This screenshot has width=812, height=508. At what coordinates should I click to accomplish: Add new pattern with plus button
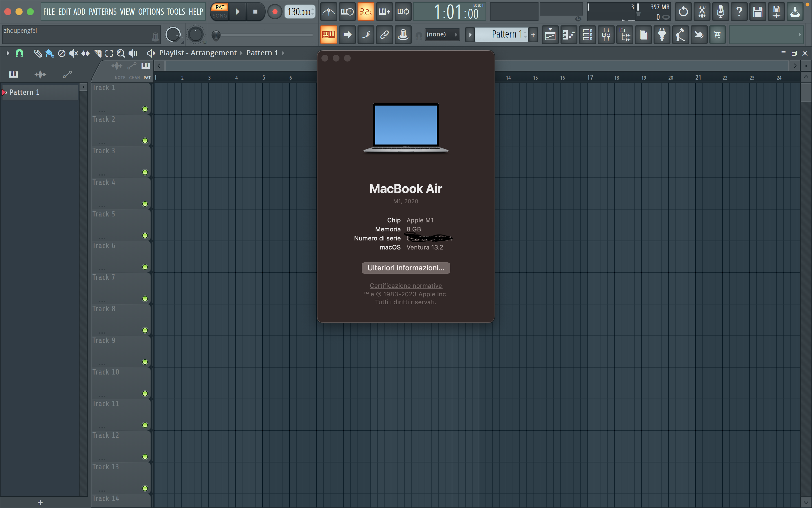pyautogui.click(x=533, y=35)
